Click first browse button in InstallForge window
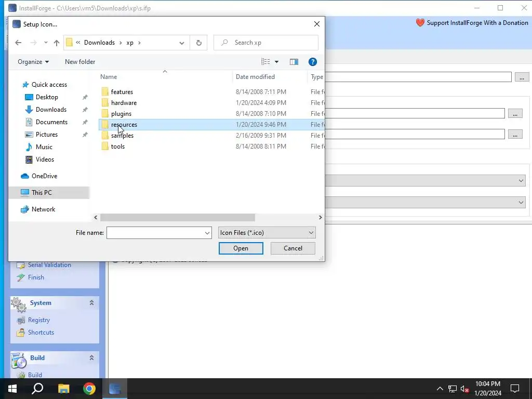The image size is (532, 399). (x=522, y=77)
